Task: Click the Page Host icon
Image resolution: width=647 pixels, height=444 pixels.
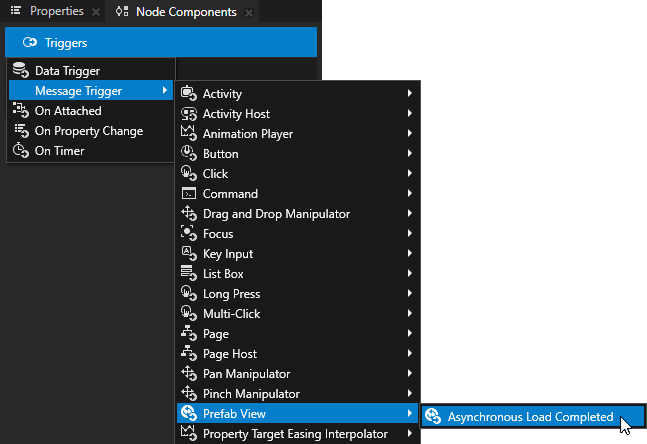Action: tap(189, 353)
